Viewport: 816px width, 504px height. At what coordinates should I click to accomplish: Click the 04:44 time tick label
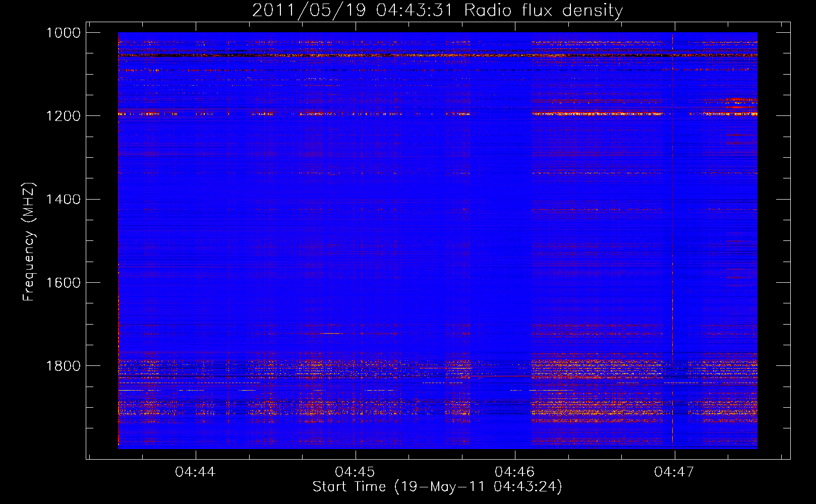195,472
